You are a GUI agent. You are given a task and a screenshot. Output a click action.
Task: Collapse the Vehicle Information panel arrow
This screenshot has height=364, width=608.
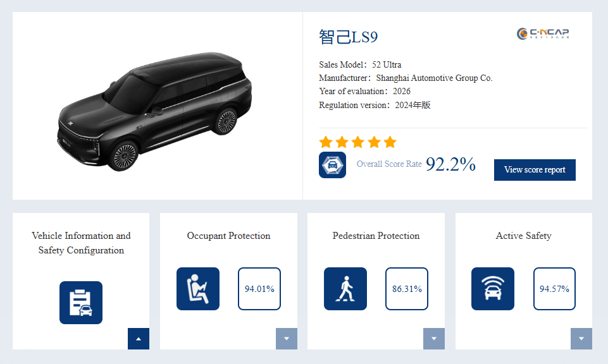pos(139,339)
